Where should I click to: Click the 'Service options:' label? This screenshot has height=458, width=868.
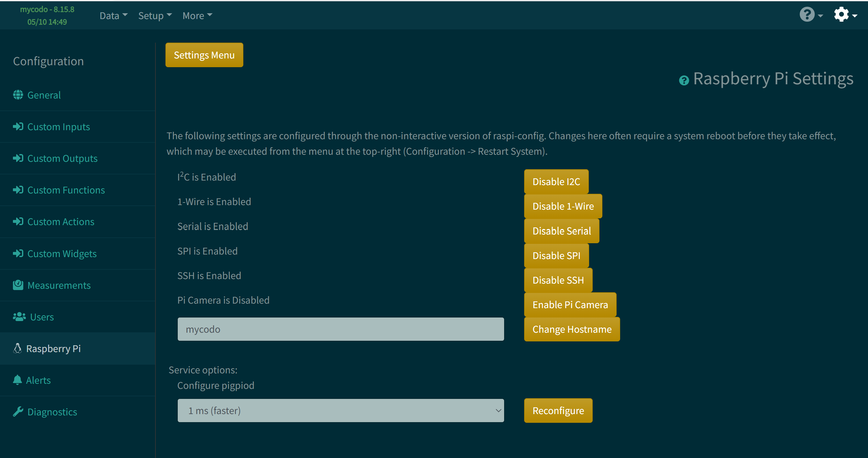203,370
